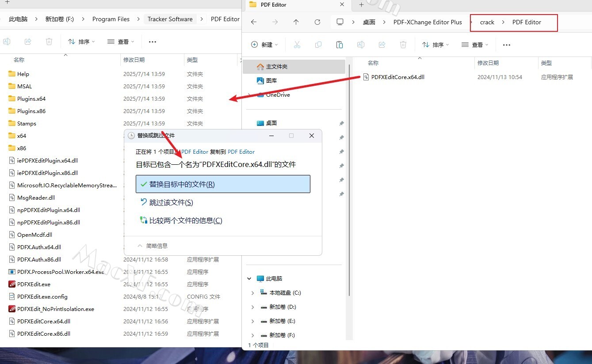
Task: Expand the 新加卷 (F:) tree node
Action: 253,335
